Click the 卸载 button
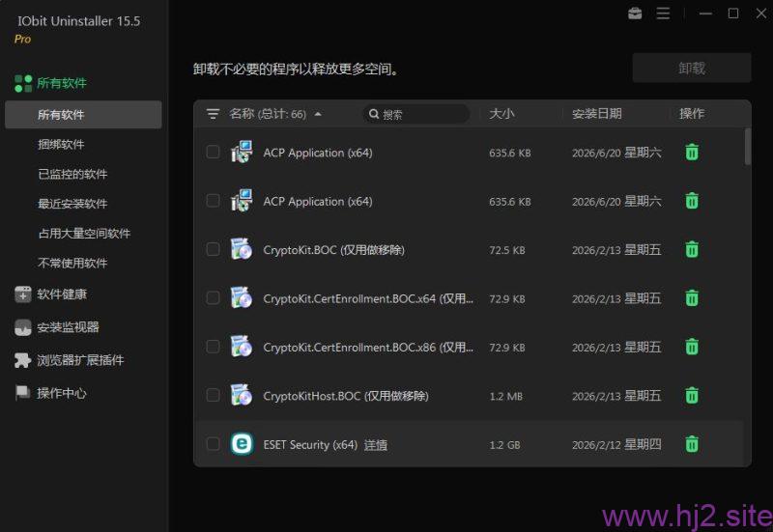Viewport: 773px width, 532px height. pos(692,68)
